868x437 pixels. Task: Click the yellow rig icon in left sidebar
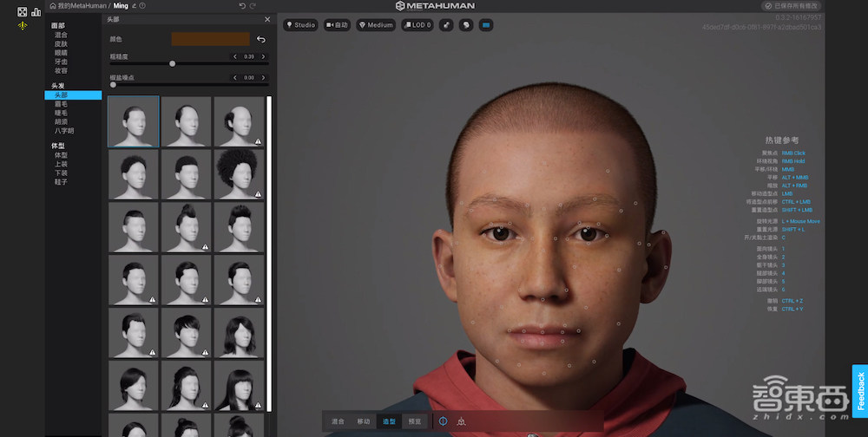[x=22, y=26]
